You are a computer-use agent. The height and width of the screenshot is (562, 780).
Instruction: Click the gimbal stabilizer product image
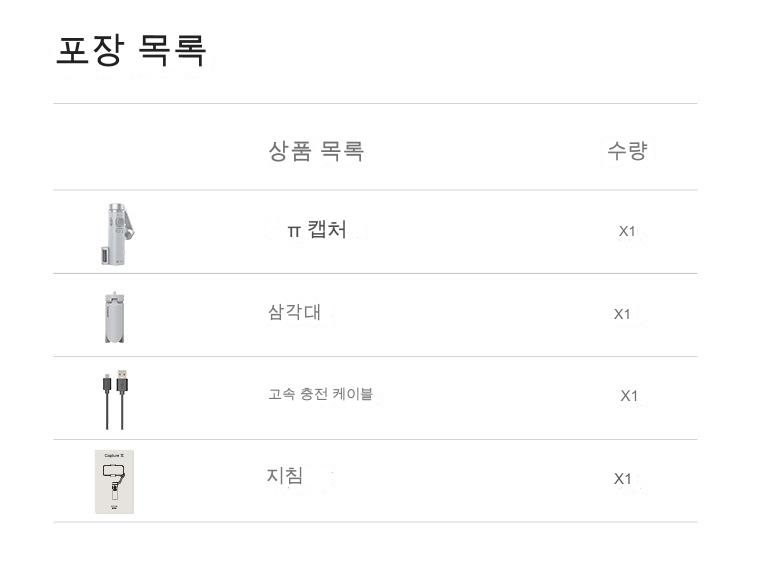click(x=116, y=231)
